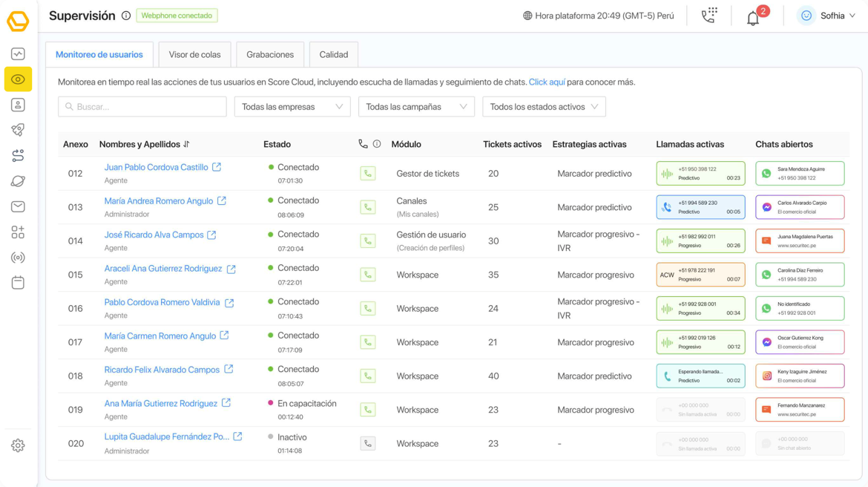The height and width of the screenshot is (487, 868).
Task: Select the contact card icon in the sidebar
Action: tap(18, 104)
